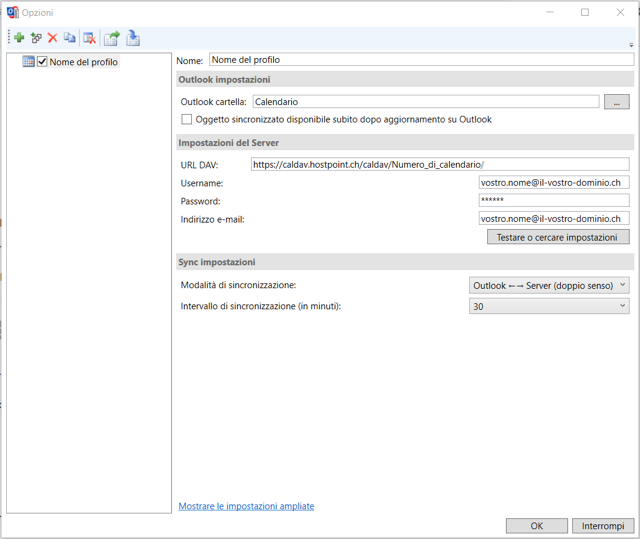Image resolution: width=640 pixels, height=539 pixels.
Task: Clear the profile cache icon
Action: click(89, 38)
